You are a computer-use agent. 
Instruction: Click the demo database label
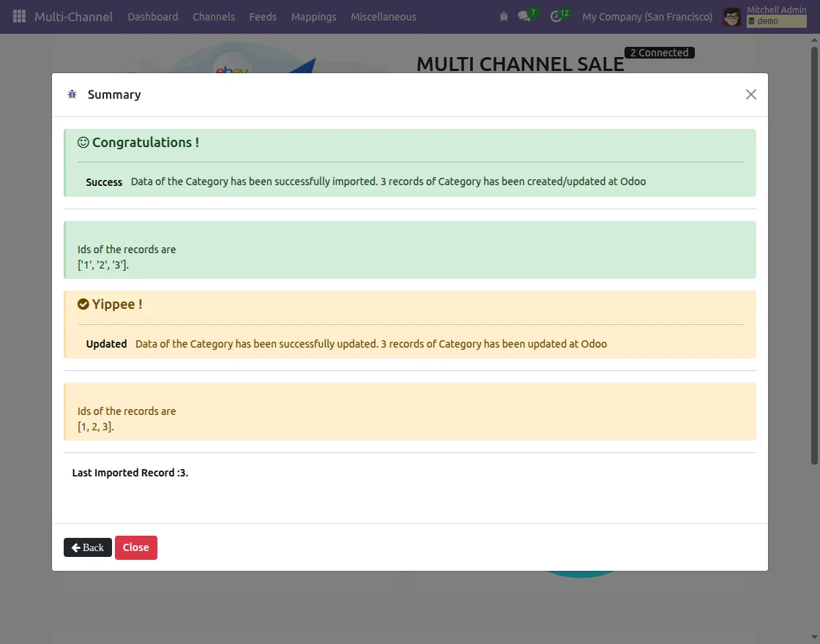click(776, 21)
